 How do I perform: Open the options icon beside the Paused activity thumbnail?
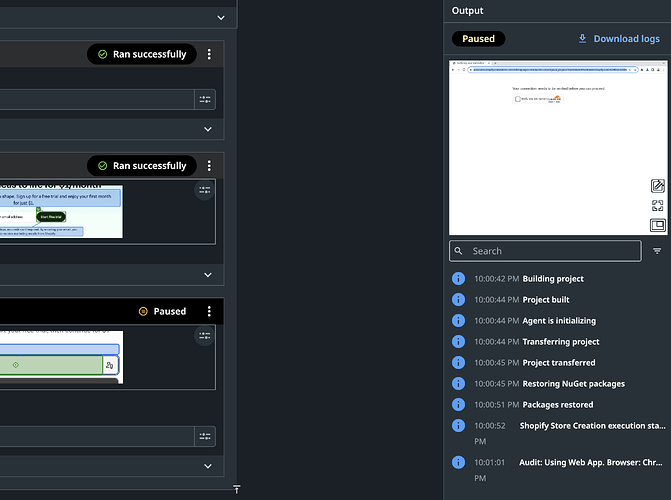(205, 336)
